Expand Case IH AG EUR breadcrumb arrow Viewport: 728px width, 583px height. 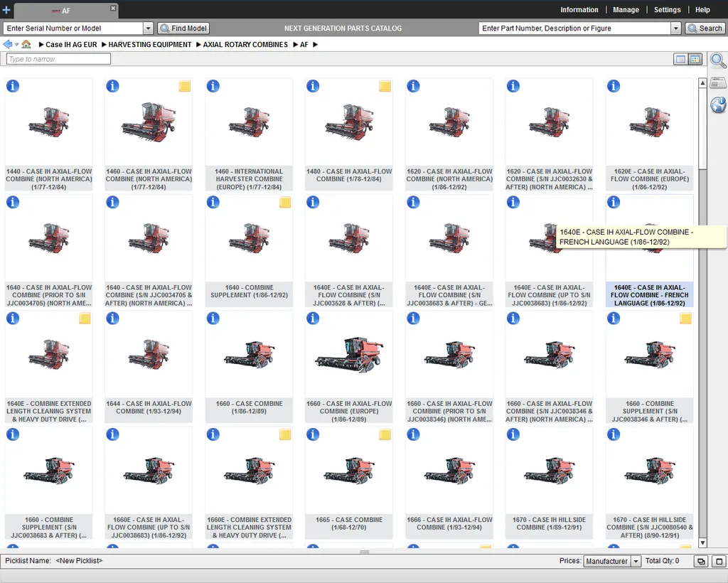tap(41, 45)
